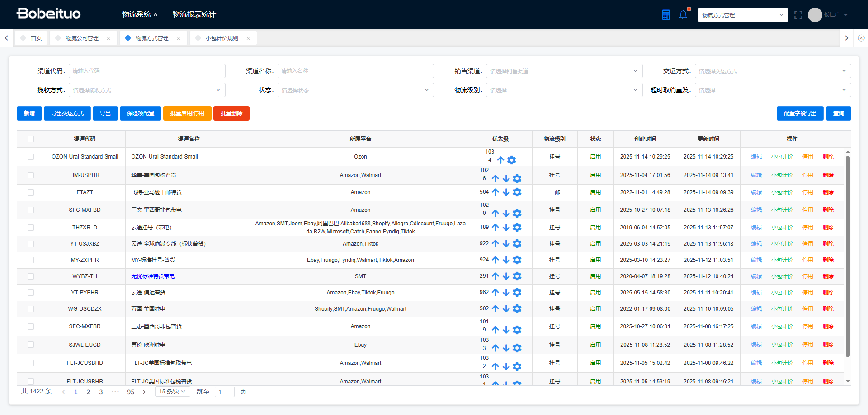Open the calculator icon in header

pos(665,15)
